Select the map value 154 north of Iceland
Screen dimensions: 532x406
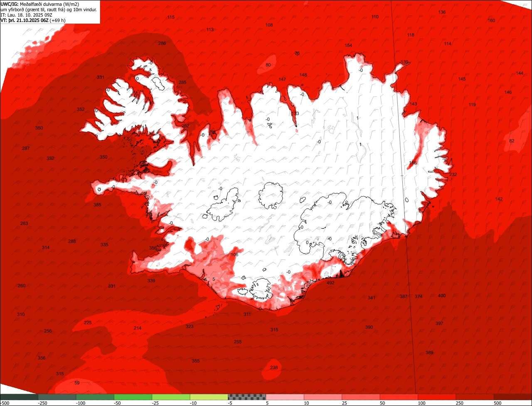coord(348,45)
